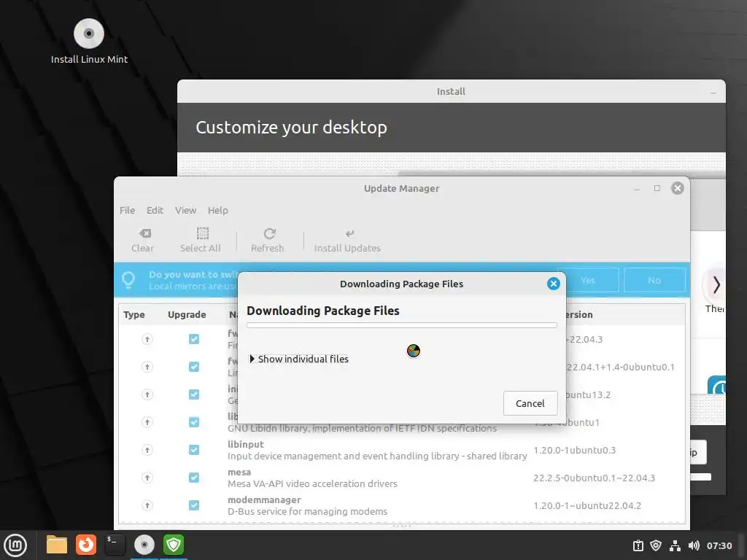Open the clock showing 07:30
The height and width of the screenshot is (560, 747).
click(719, 545)
